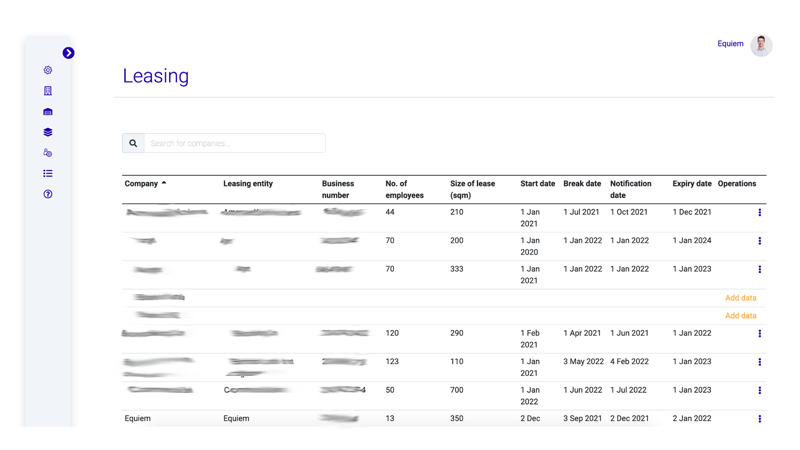Open settings via the gear icon
The image size is (800, 450).
(x=48, y=71)
